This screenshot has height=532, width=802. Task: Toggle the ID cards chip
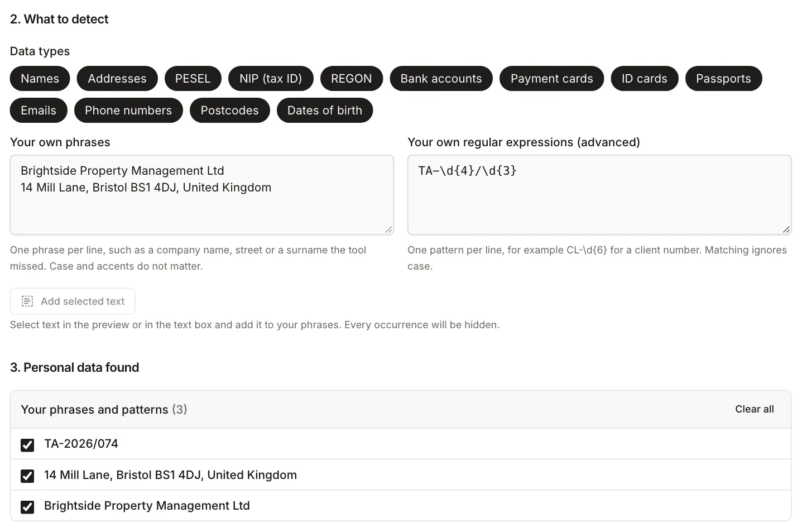[x=645, y=79]
